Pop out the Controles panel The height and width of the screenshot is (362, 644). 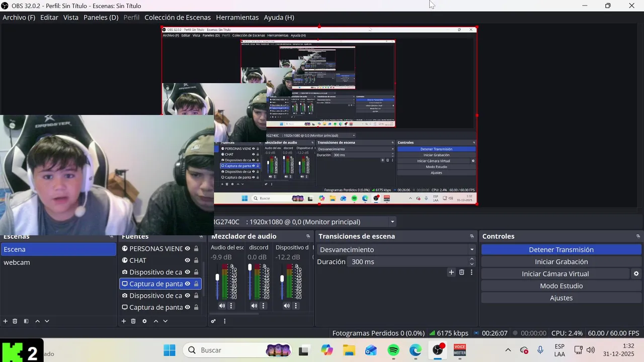point(638,236)
